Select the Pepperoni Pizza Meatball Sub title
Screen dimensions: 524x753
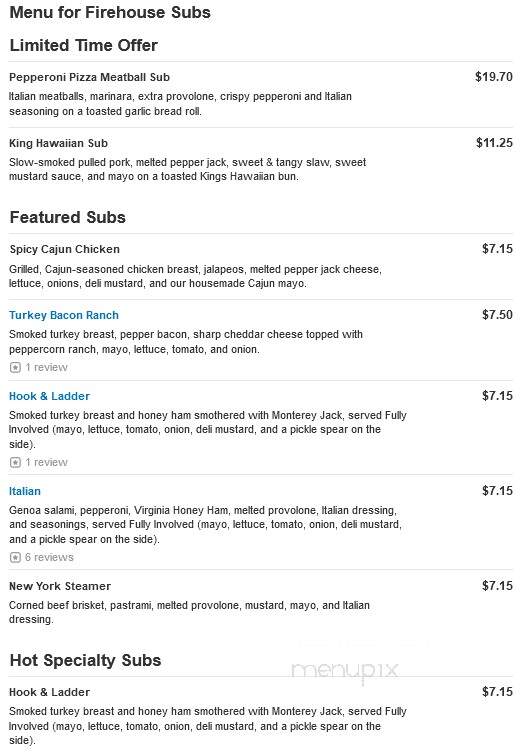coord(89,77)
